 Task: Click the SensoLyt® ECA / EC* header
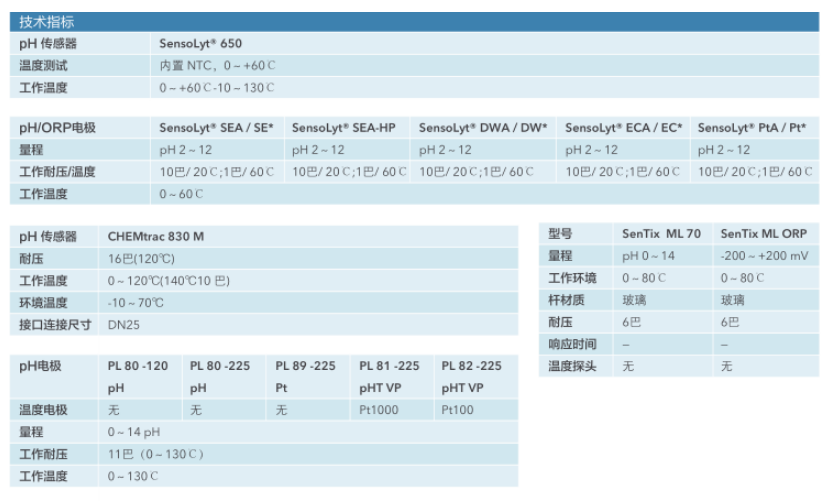(623, 128)
